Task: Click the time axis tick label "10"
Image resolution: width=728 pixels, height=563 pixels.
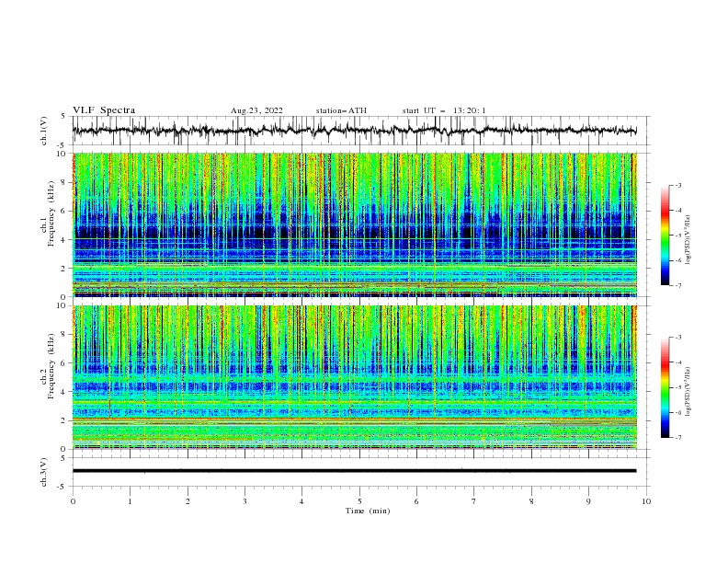Action: point(646,501)
